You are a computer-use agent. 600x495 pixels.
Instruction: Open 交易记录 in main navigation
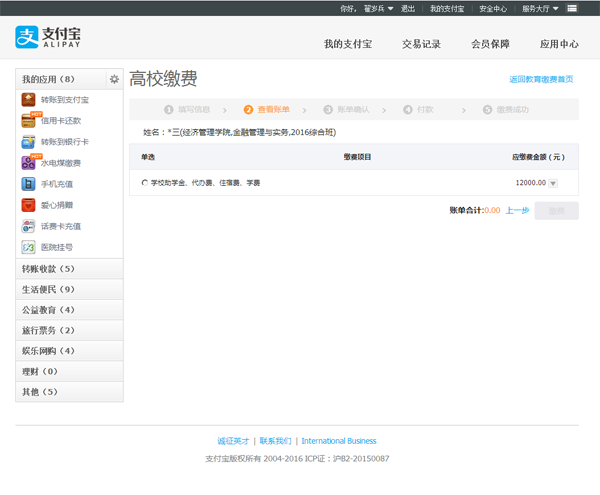click(x=421, y=44)
